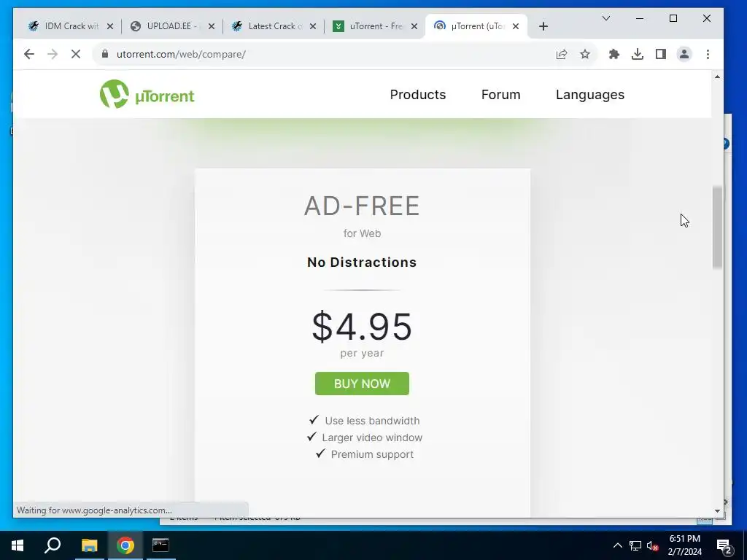Click the Chrome taskbar icon
Image resolution: width=747 pixels, height=560 pixels.
click(125, 545)
